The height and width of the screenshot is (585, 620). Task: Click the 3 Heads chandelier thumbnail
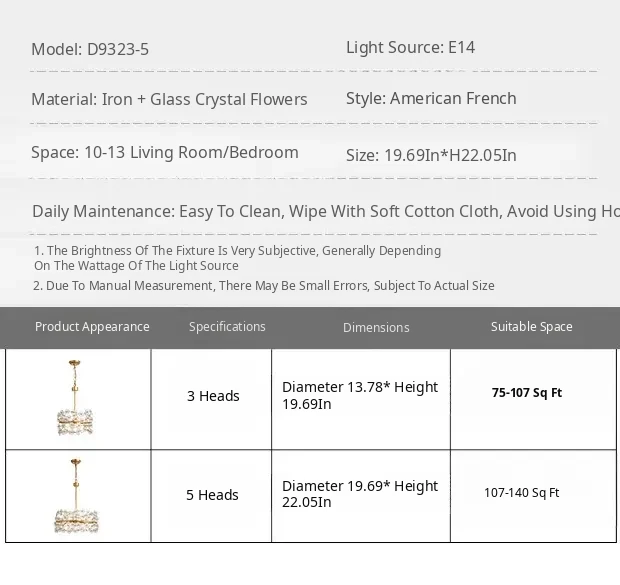76,398
